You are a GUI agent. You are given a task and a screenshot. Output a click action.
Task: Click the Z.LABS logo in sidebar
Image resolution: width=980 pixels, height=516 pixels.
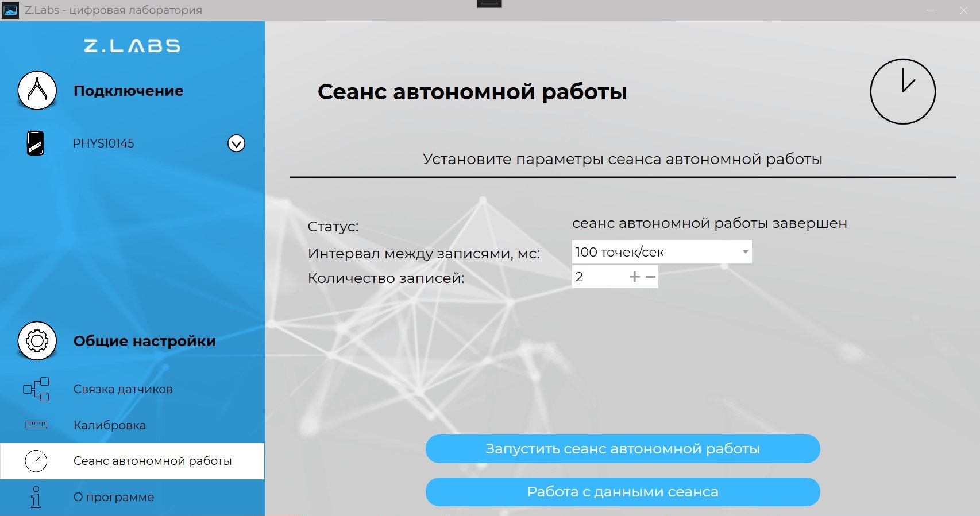coord(132,46)
